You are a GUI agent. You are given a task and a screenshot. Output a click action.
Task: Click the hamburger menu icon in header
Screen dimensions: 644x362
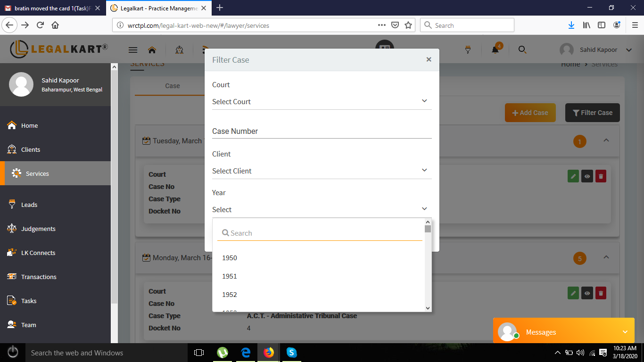pos(133,50)
